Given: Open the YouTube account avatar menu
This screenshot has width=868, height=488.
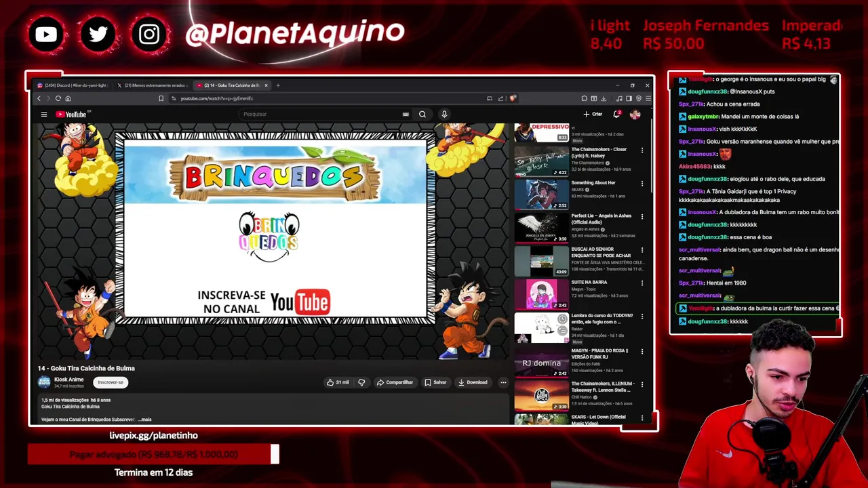Looking at the screenshot, I should (635, 114).
